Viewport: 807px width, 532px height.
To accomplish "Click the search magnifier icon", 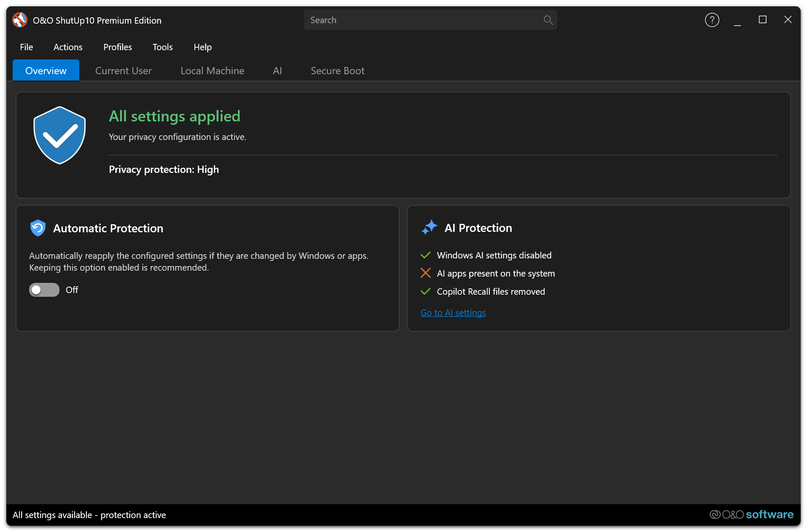I will tap(548, 20).
